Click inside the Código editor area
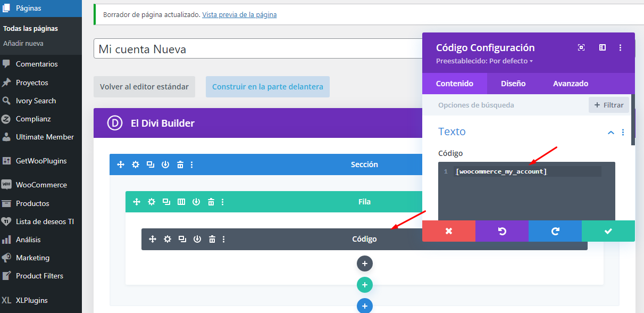The image size is (644, 313). [526, 191]
